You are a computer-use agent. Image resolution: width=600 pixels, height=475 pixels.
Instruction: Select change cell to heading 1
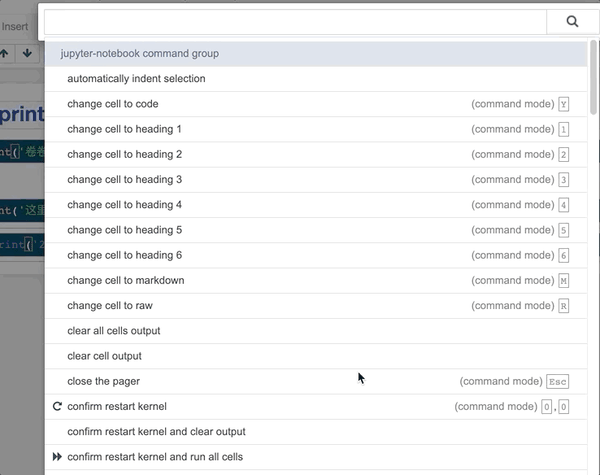click(x=125, y=129)
